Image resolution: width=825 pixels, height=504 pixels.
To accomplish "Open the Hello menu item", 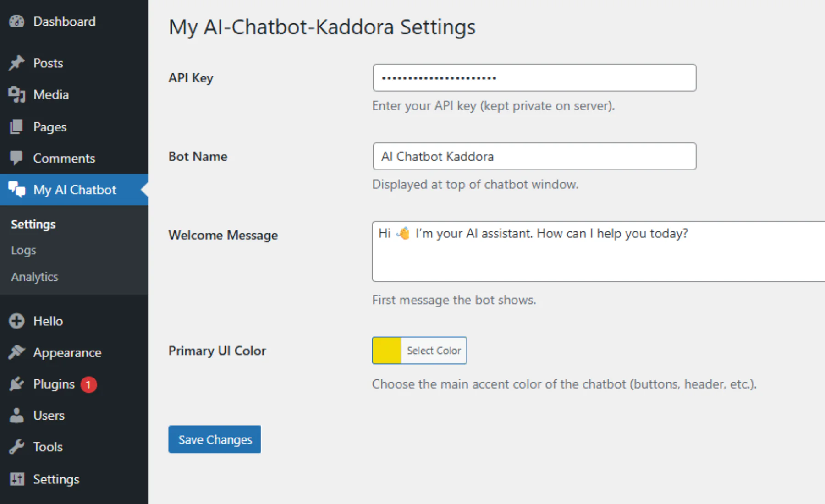I will (48, 321).
